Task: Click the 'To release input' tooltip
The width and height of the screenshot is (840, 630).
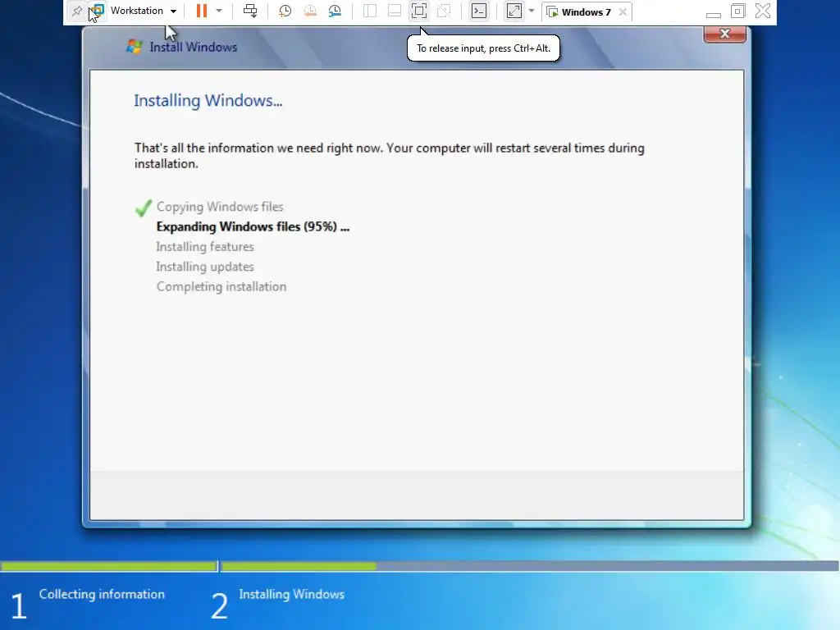Action: [483, 48]
